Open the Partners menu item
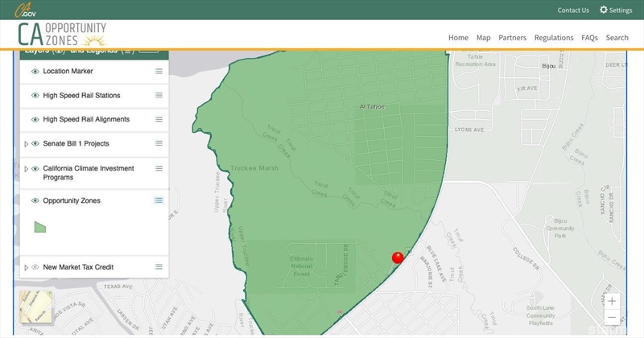The width and height of the screenshot is (644, 338). coord(512,38)
